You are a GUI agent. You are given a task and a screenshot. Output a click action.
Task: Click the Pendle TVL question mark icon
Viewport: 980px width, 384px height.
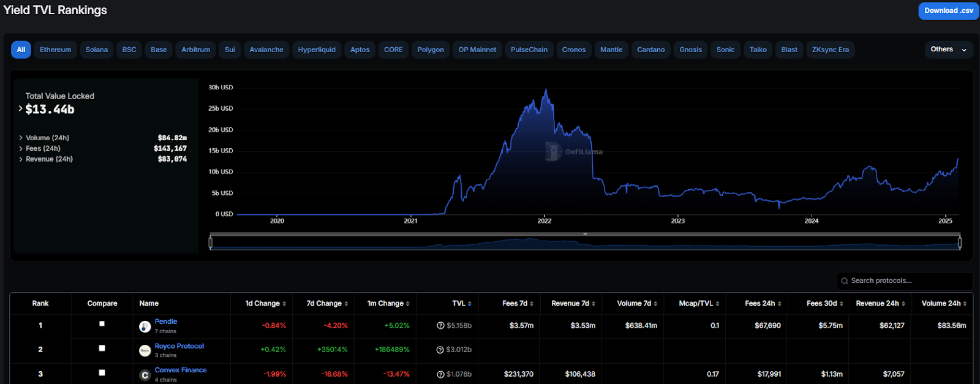440,326
